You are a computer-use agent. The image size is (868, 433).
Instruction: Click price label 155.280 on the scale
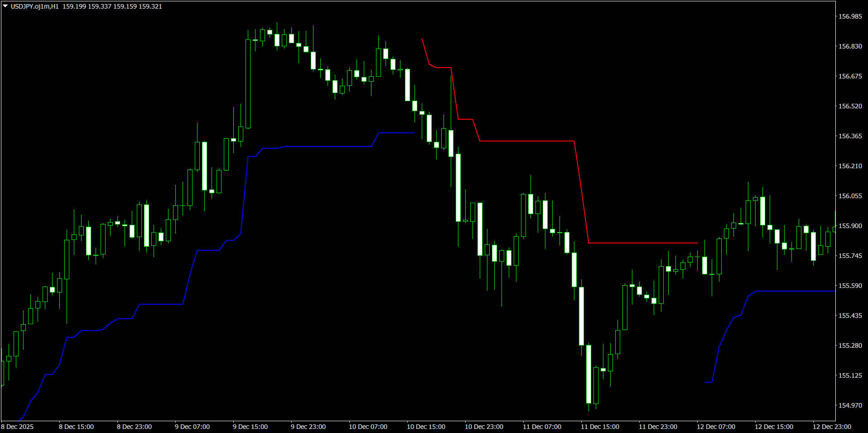click(x=850, y=345)
